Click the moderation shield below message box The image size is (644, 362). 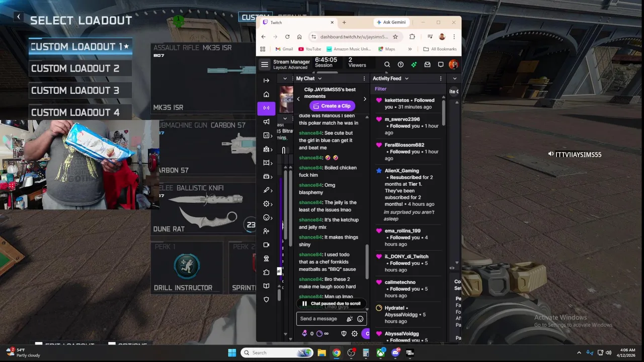click(344, 333)
